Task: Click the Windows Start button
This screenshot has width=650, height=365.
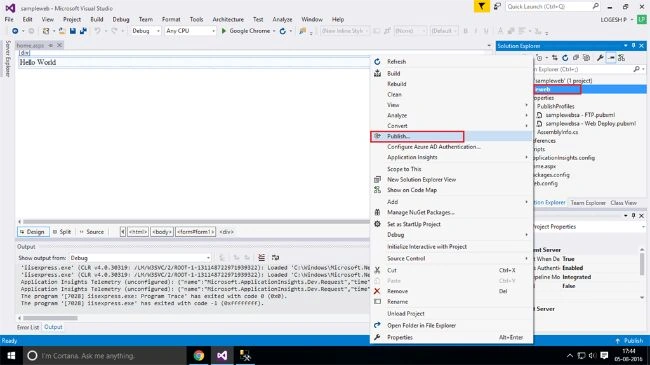Action: [x=11, y=355]
